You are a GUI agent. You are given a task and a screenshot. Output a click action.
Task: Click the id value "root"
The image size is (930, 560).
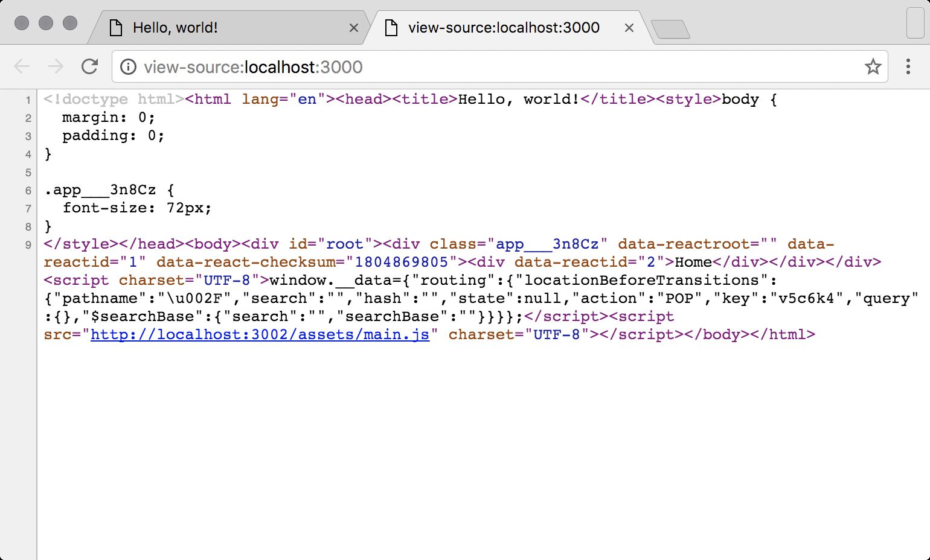coord(345,244)
